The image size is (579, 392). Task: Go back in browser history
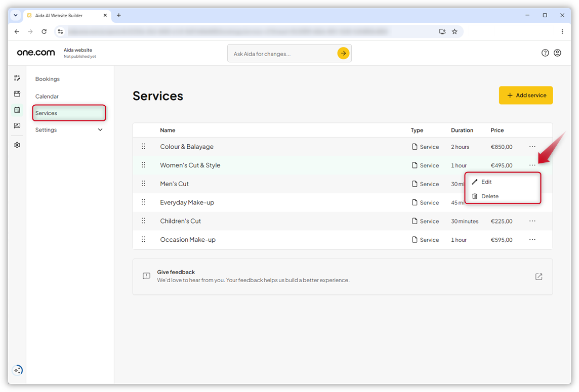pyautogui.click(x=17, y=32)
